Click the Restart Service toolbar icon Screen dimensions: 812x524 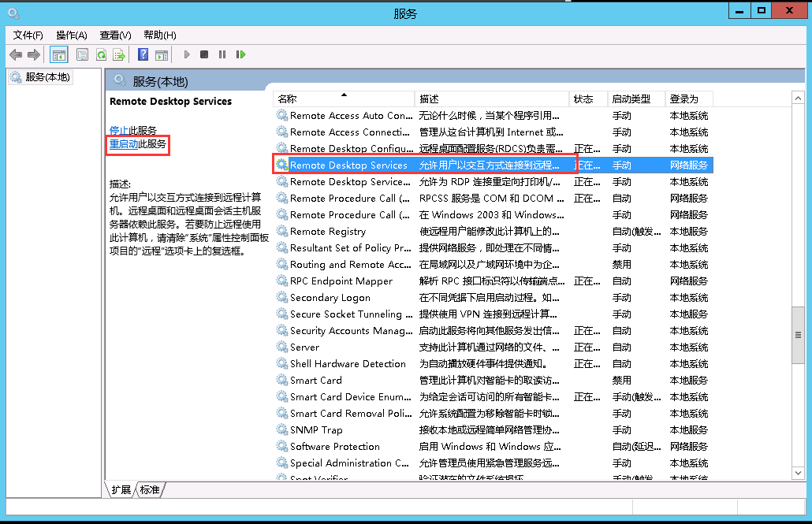[240, 54]
